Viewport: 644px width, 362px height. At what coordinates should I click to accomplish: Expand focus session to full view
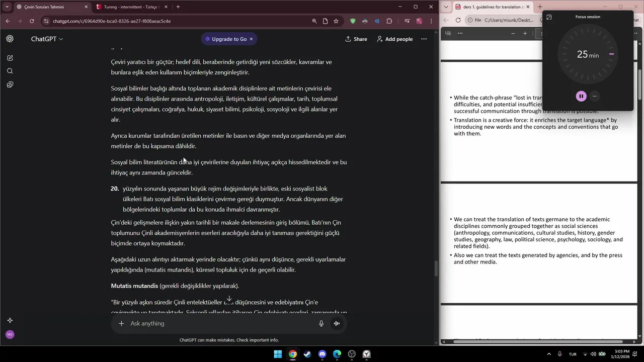[x=549, y=17]
